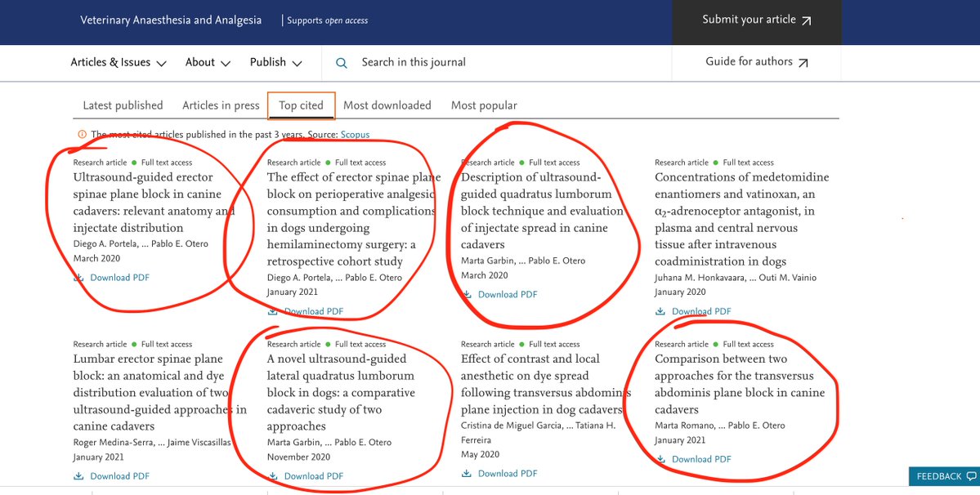Open Effect of contrast and local anesthetic article
This screenshot has height=495, width=980.
coord(546,384)
